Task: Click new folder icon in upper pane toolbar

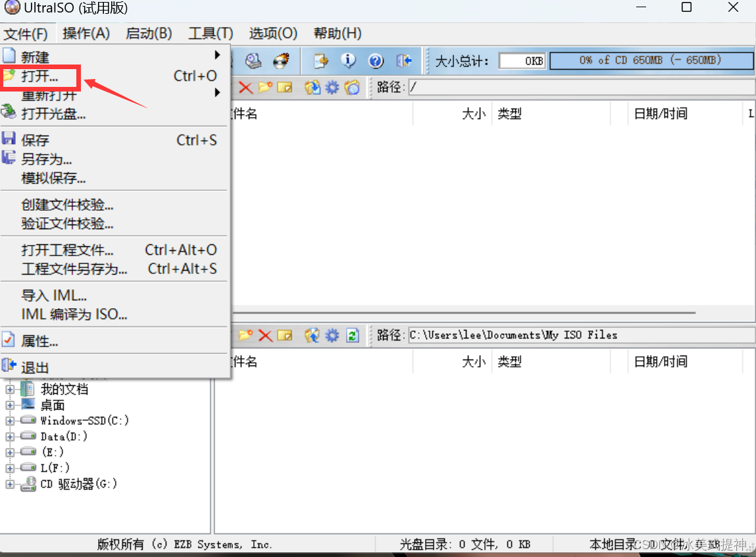Action: [x=265, y=88]
